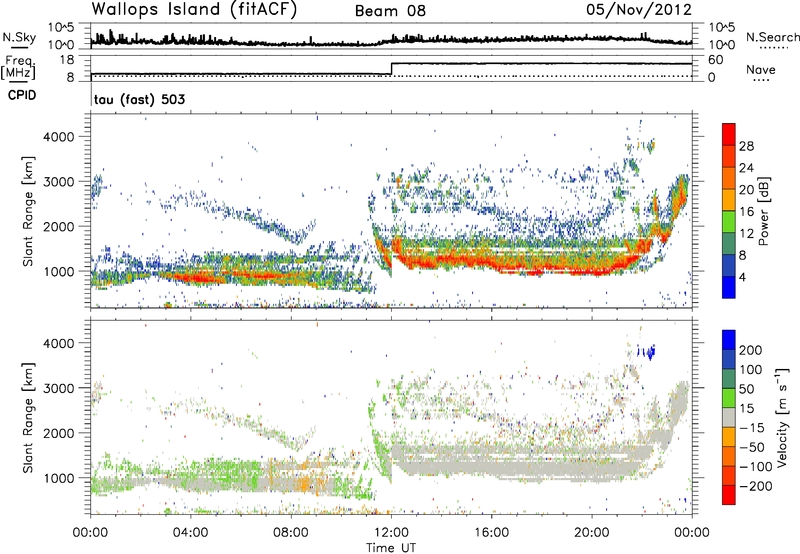The width and height of the screenshot is (800, 554).
Task: Click the '3000' tick of velocity panel
Action: pos(59,388)
